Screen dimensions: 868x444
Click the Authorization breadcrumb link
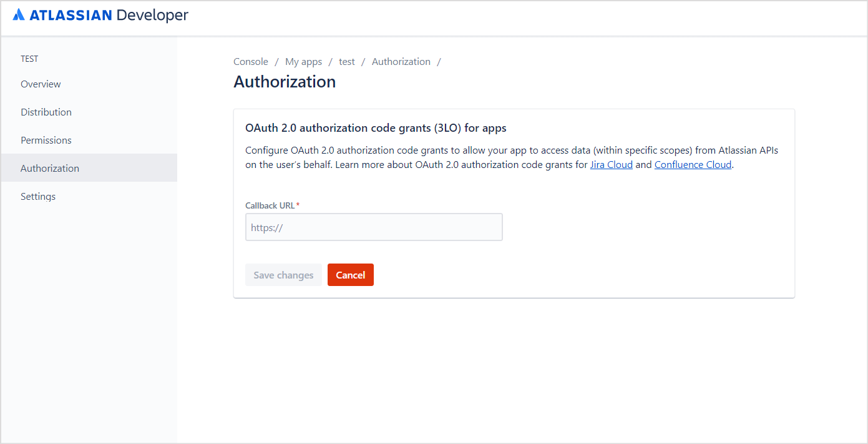point(401,62)
